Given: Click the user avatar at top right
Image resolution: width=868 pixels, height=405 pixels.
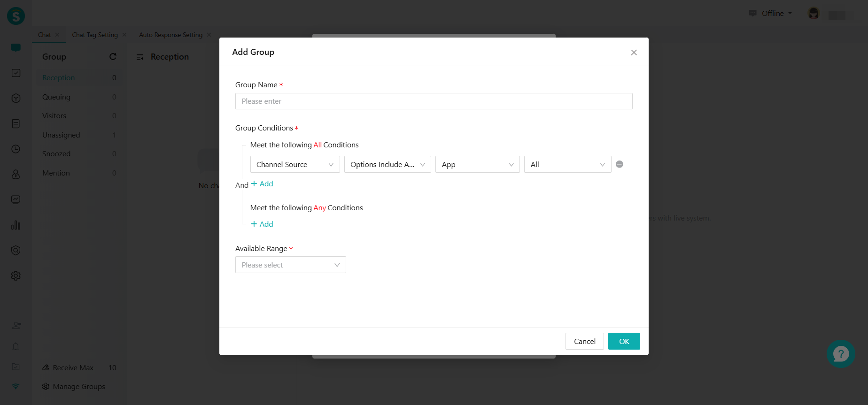Looking at the screenshot, I should [x=814, y=14].
